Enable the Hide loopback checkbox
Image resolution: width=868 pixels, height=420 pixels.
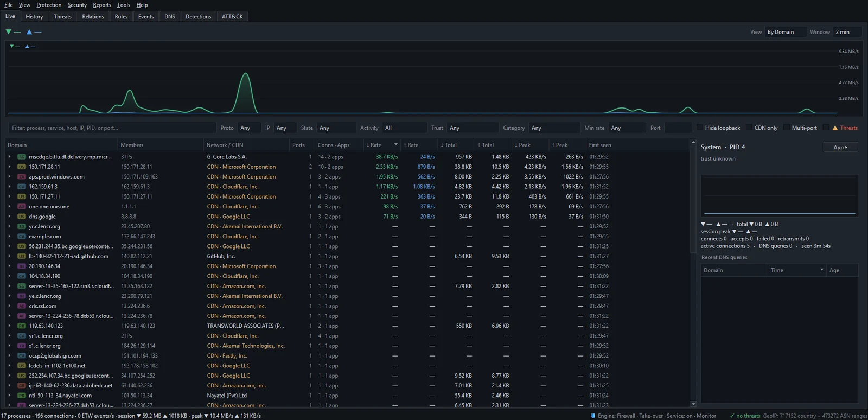699,128
